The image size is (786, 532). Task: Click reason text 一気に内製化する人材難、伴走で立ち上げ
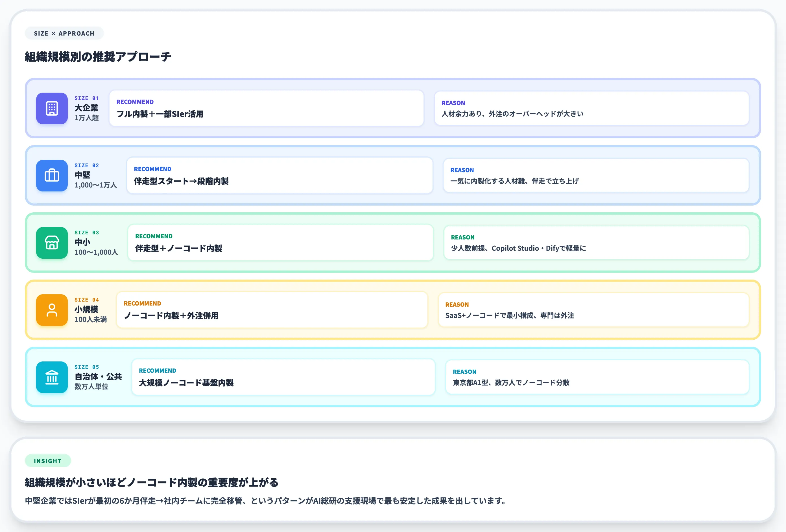click(514, 181)
